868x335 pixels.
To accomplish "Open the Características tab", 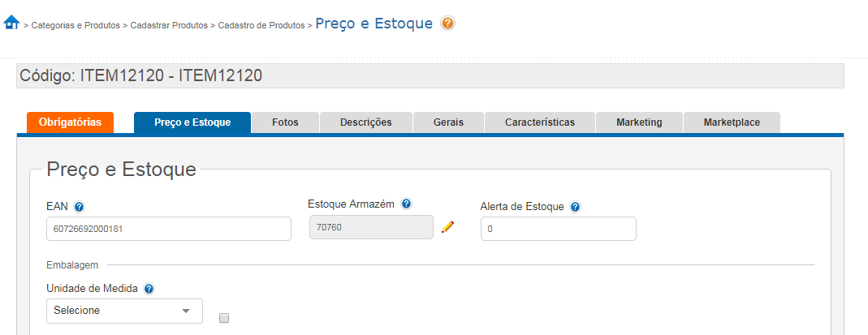I will [540, 122].
